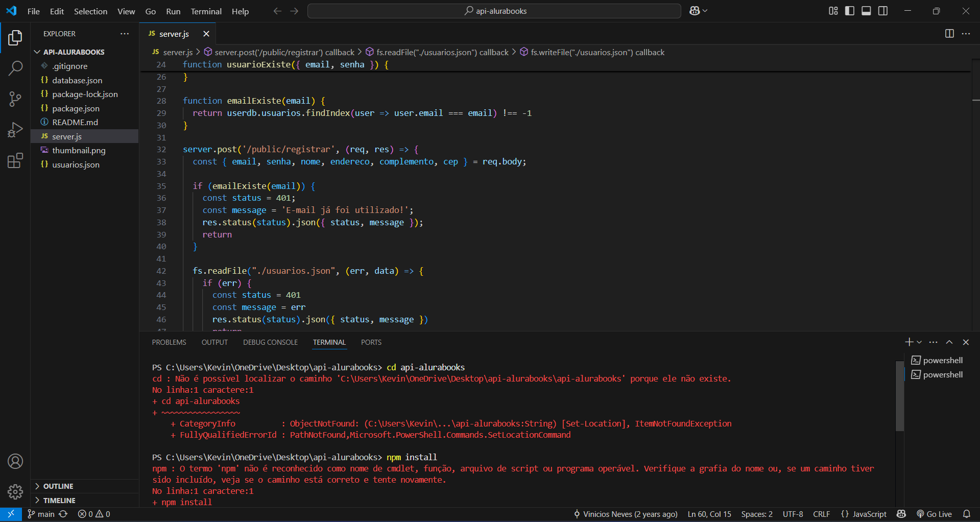Viewport: 980px width, 522px height.
Task: Open package.json from explorer
Action: tap(84, 108)
